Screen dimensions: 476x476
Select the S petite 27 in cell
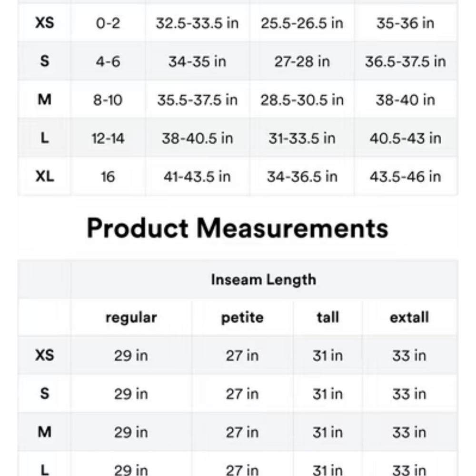[242, 394]
